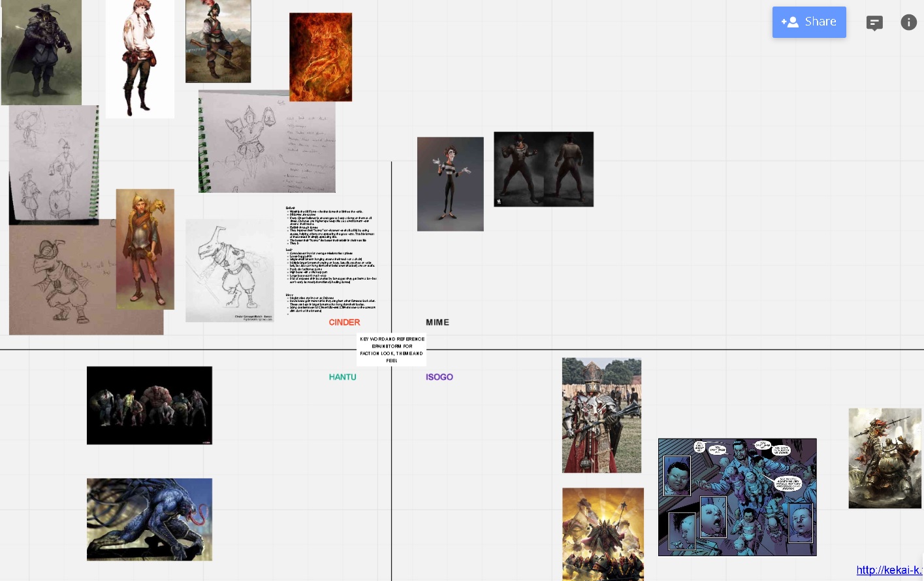
Task: Select the red CINDER label
Action: tap(344, 322)
